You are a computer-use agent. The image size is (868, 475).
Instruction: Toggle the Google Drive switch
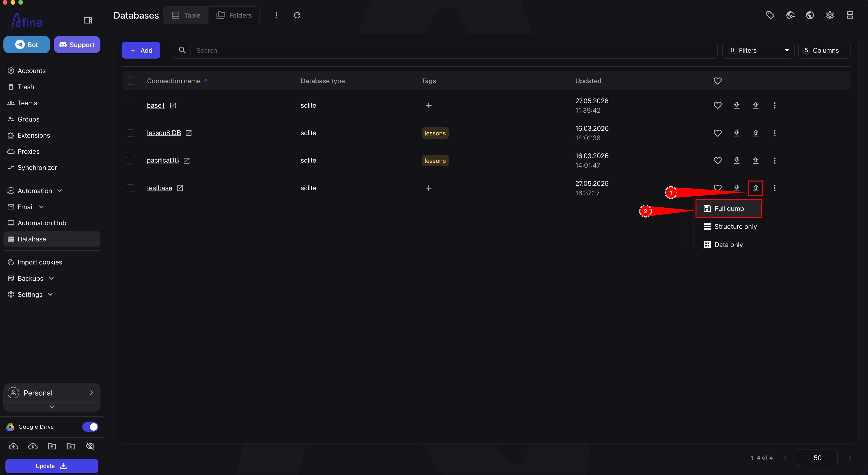pos(90,427)
